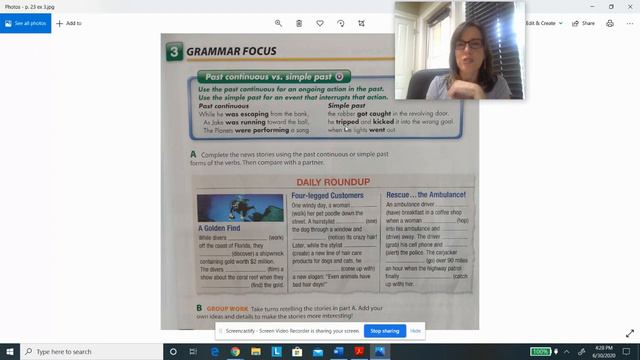Click the microphone icon in system tray

click(x=556, y=351)
